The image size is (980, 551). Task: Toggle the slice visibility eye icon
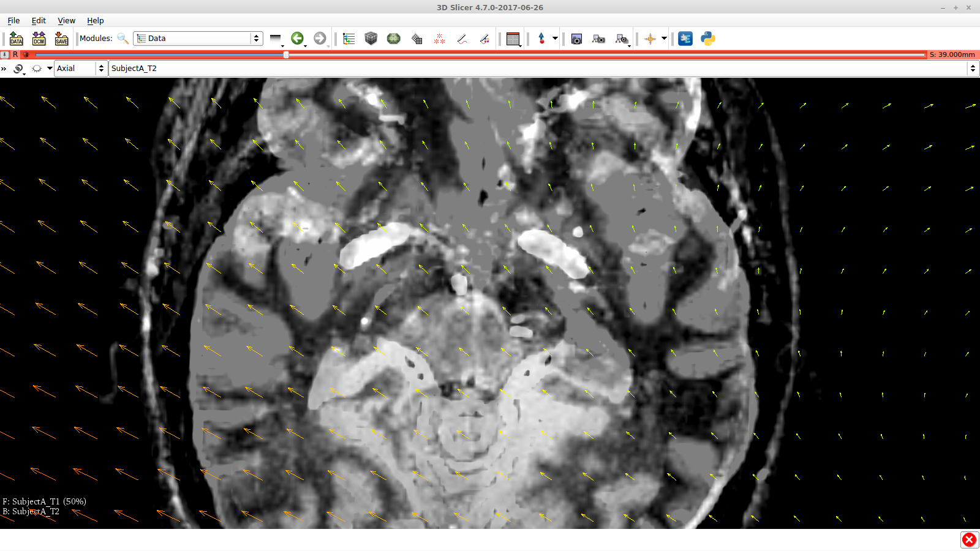click(37, 69)
